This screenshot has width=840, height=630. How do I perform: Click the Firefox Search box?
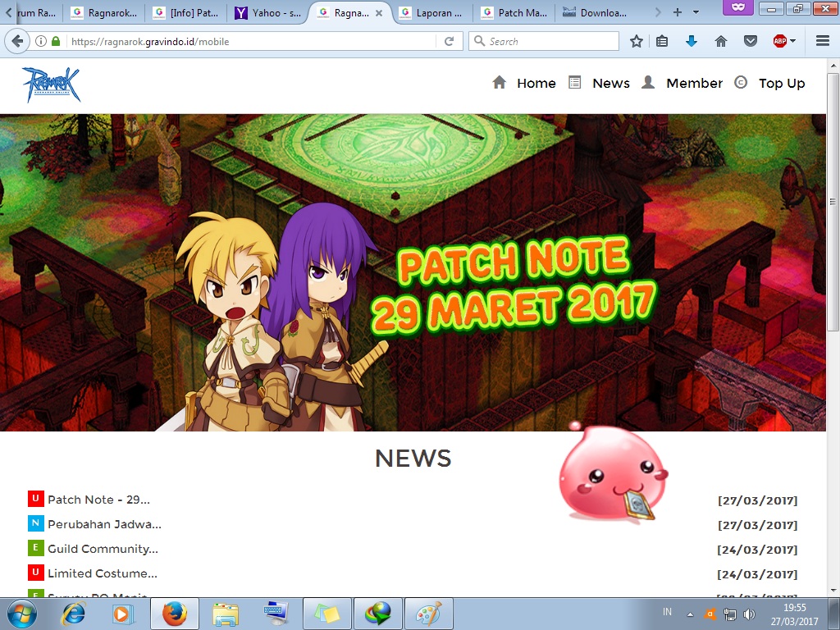click(x=544, y=41)
